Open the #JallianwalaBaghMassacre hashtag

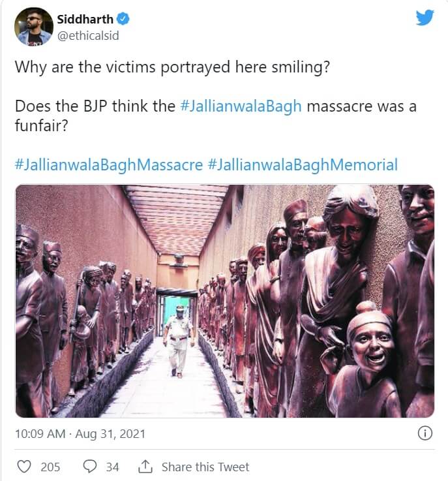[108, 164]
